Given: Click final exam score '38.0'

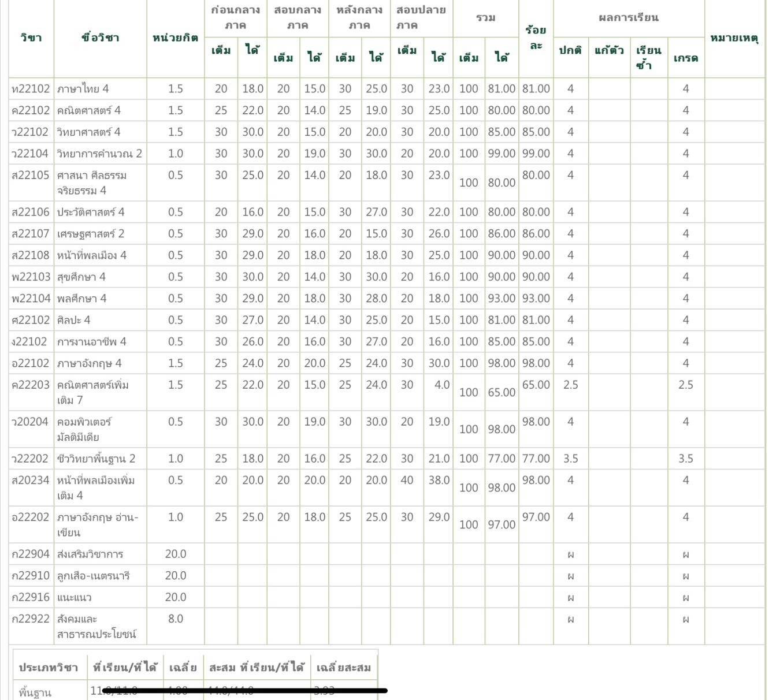Looking at the screenshot, I should pos(439,480).
